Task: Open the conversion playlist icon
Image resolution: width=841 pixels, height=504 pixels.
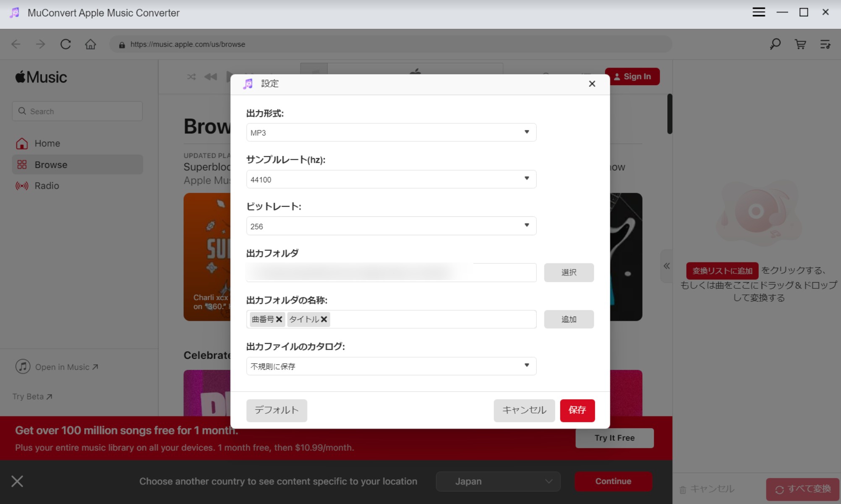Action: (825, 44)
